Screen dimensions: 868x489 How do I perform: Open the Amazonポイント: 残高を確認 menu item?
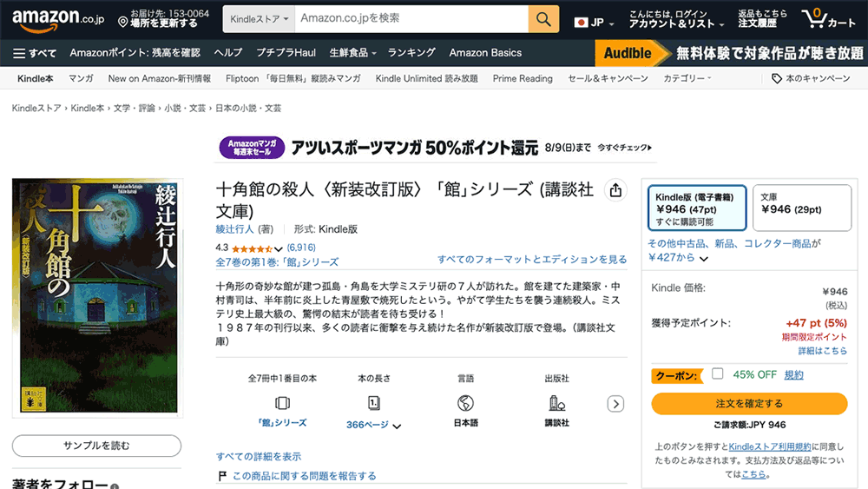tap(135, 53)
